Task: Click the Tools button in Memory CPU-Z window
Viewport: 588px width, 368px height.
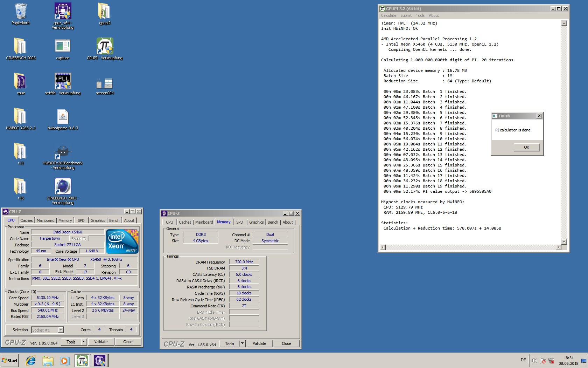Action: tap(230, 343)
